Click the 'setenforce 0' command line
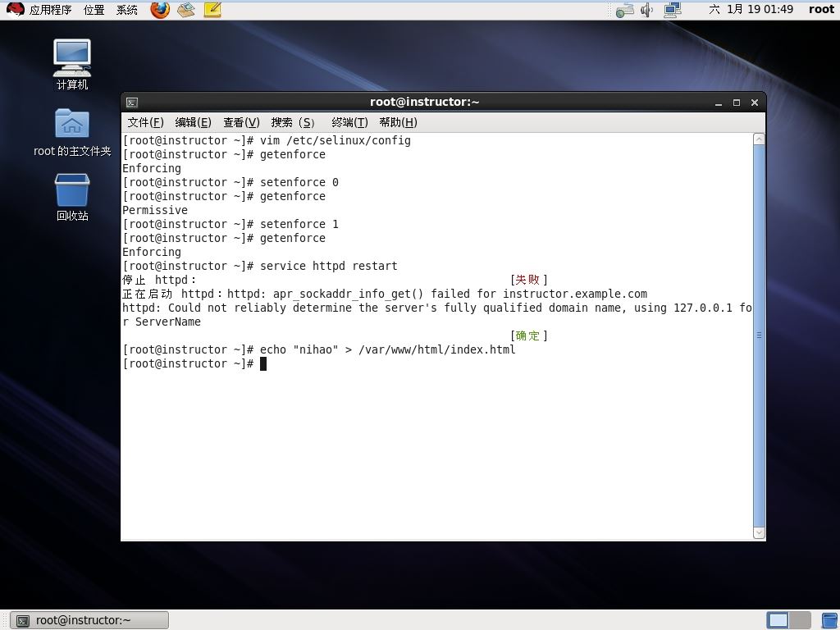 pos(231,182)
